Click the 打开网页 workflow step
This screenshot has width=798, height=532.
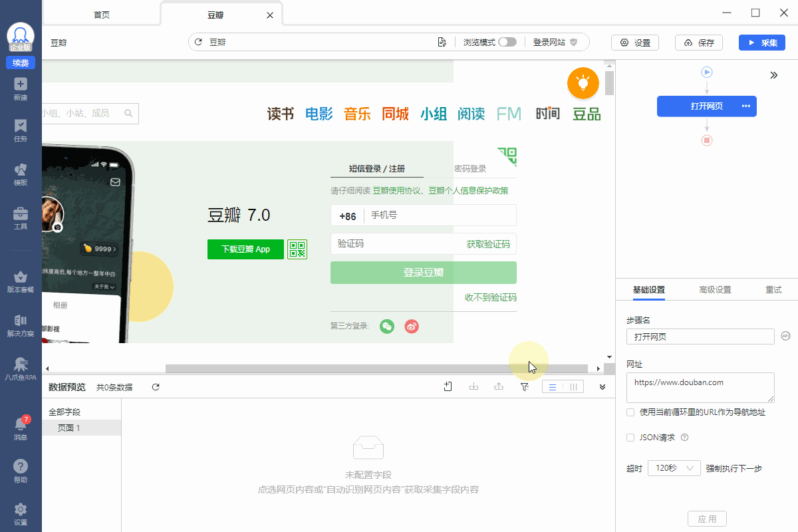(x=707, y=106)
